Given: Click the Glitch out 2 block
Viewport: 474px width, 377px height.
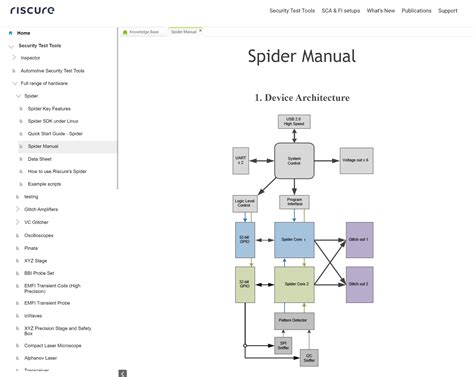Looking at the screenshot, I should 359,284.
